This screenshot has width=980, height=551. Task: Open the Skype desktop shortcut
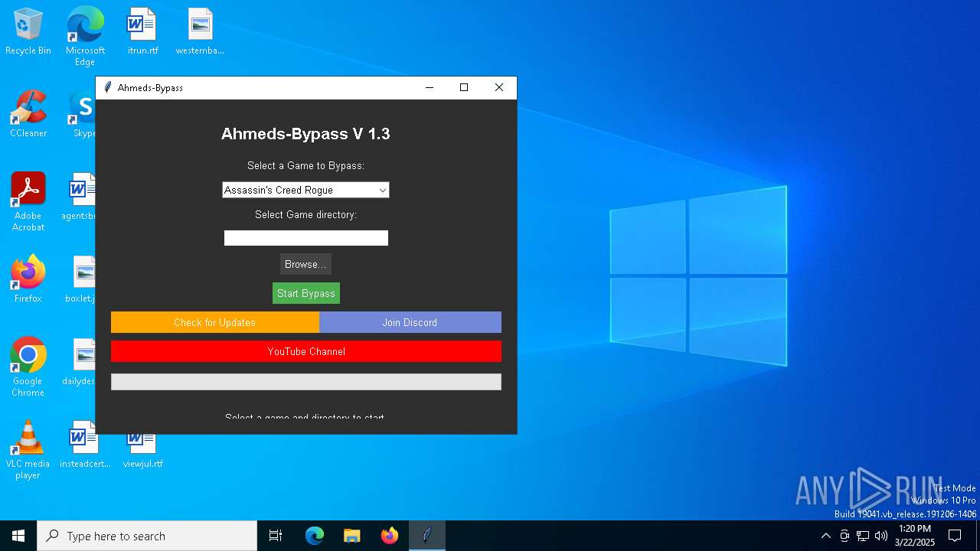pyautogui.click(x=83, y=113)
